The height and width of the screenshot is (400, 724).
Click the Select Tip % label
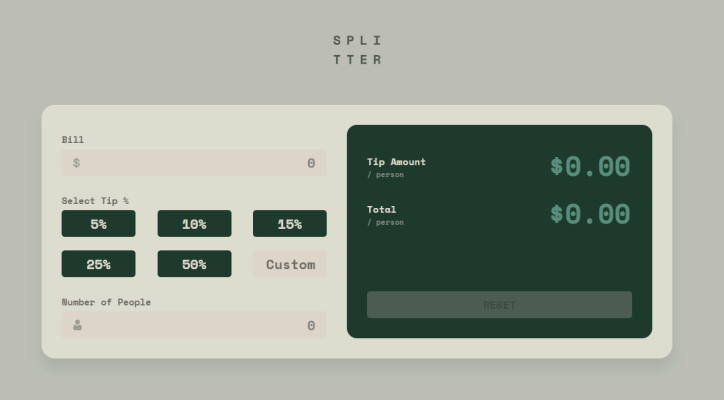pos(95,200)
